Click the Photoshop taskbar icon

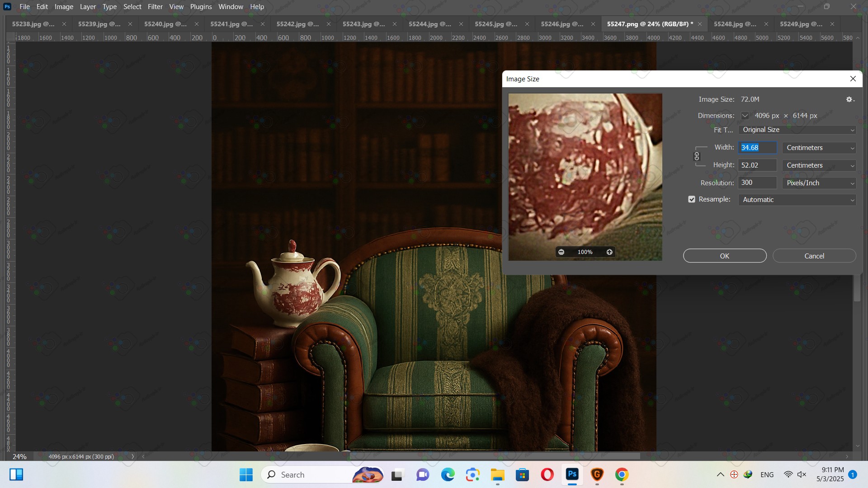(572, 475)
